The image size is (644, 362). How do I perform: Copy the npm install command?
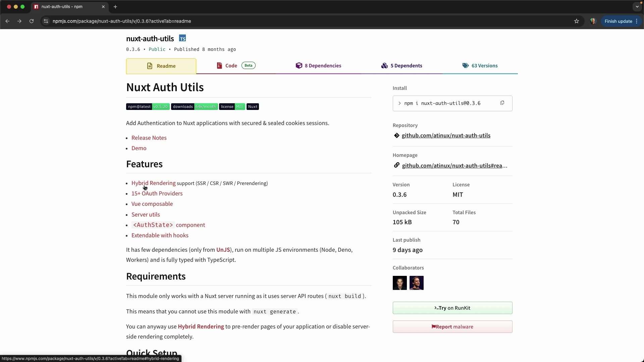tap(502, 103)
